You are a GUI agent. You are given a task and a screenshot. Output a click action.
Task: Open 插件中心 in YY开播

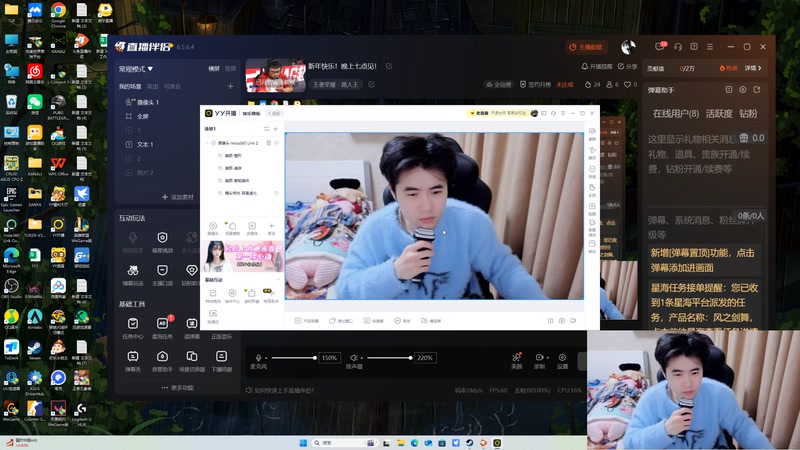coord(232,295)
